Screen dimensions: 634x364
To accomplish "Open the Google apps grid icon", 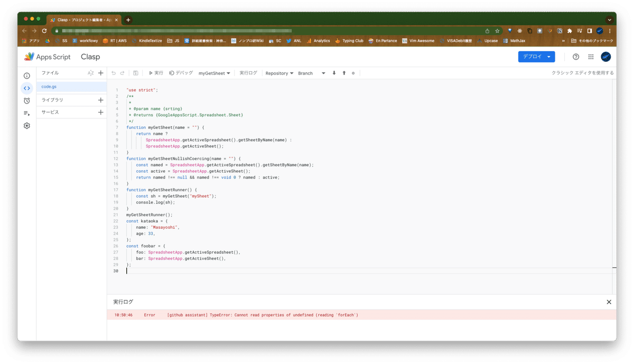I will pyautogui.click(x=591, y=57).
